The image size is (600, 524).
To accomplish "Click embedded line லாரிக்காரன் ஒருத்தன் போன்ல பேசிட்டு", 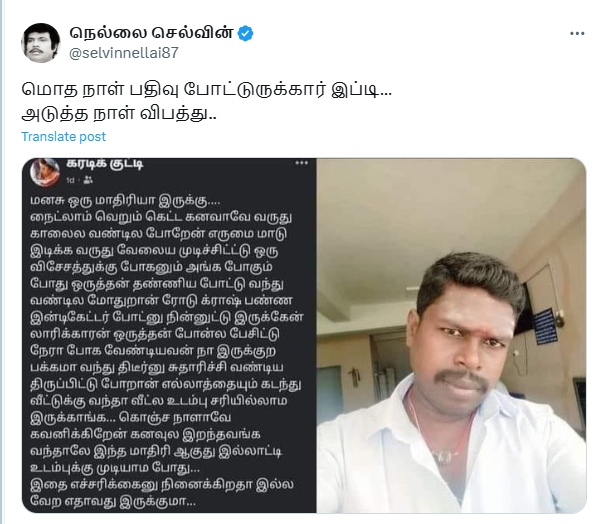I will 155,333.
